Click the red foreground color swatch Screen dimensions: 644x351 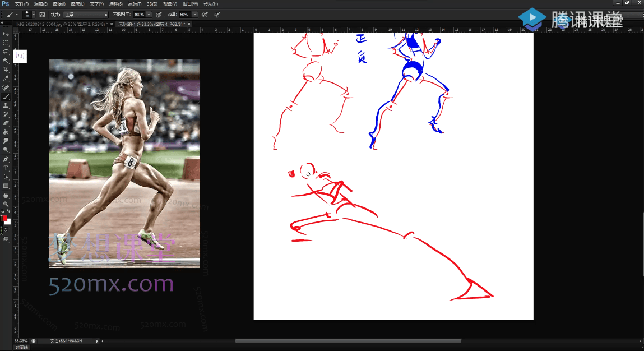tap(4, 218)
